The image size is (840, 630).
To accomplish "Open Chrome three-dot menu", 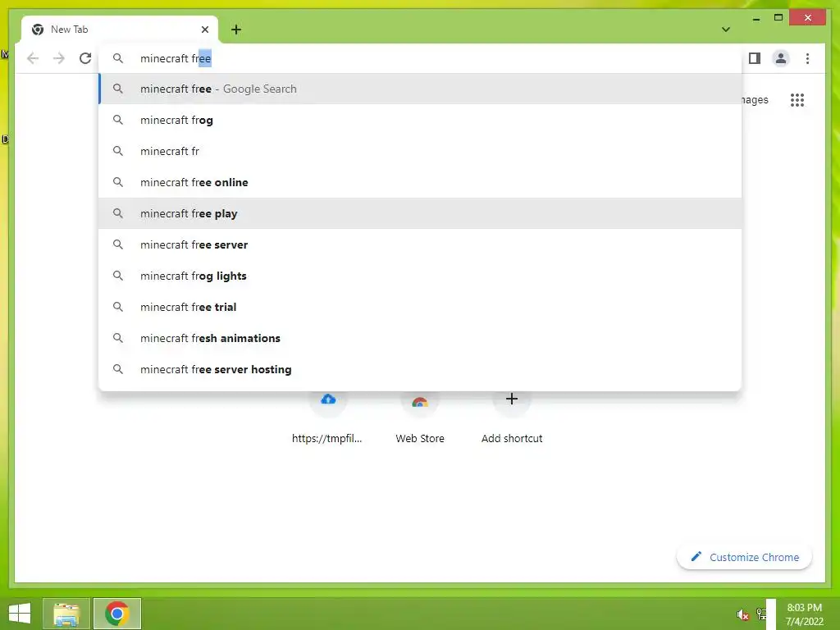I will 807,58.
